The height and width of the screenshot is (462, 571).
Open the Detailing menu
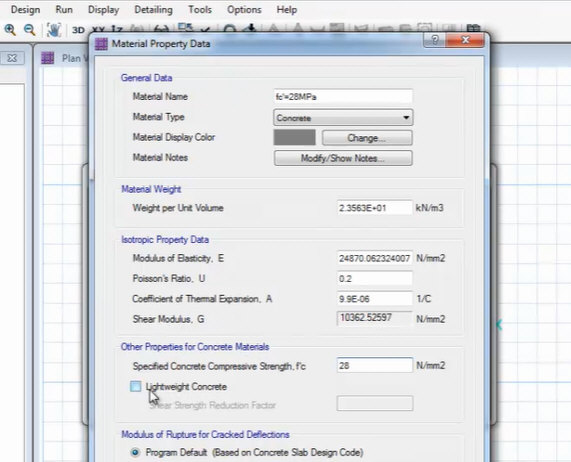(x=153, y=9)
